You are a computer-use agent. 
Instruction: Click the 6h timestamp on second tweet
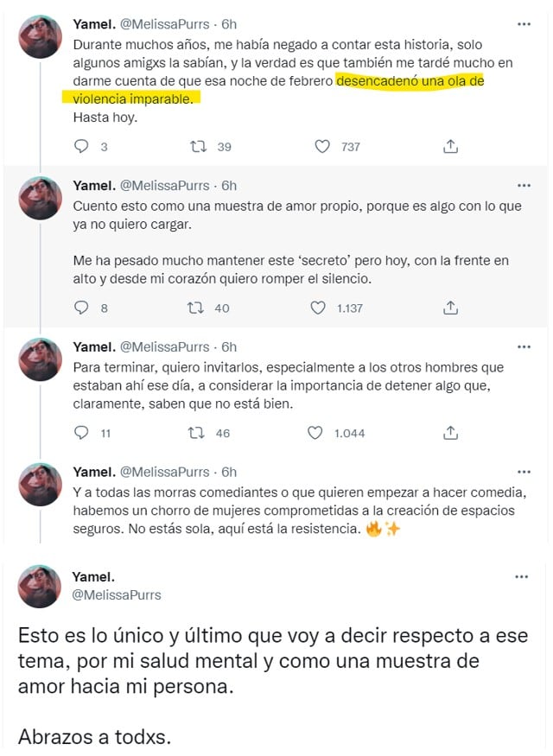(x=229, y=185)
